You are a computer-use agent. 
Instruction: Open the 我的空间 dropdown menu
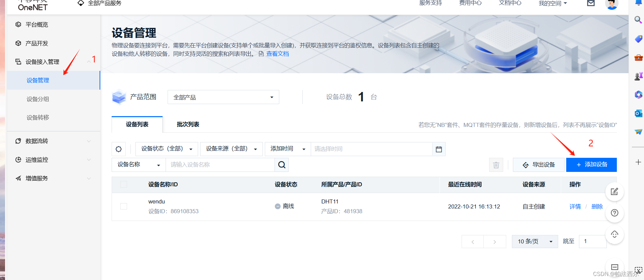[x=552, y=3]
